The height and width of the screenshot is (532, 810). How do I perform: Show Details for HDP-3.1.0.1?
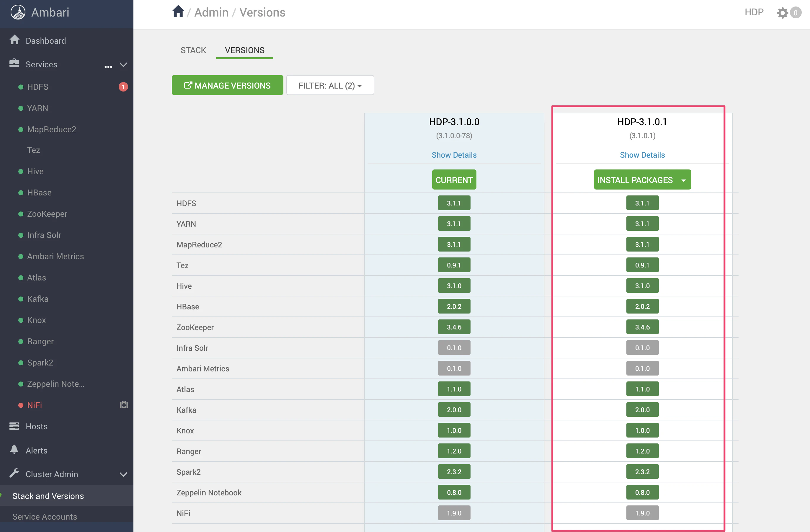(x=642, y=155)
